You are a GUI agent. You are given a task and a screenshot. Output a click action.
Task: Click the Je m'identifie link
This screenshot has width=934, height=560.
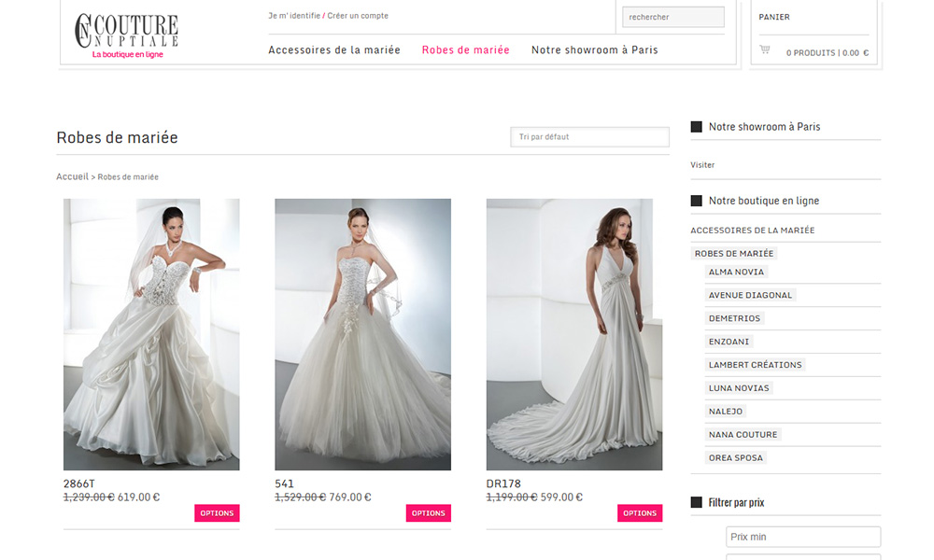(x=287, y=15)
